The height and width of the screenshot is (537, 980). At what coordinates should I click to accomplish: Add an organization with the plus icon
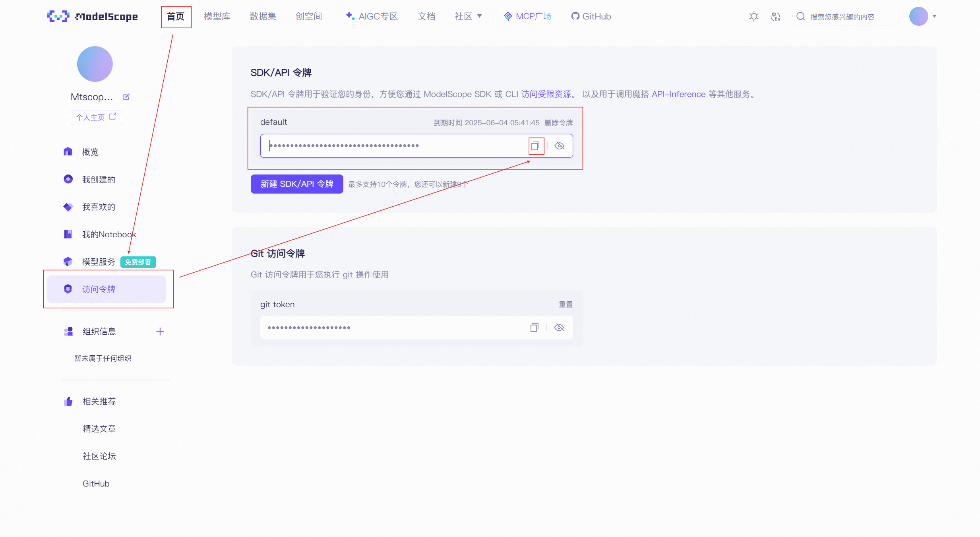[x=160, y=331]
